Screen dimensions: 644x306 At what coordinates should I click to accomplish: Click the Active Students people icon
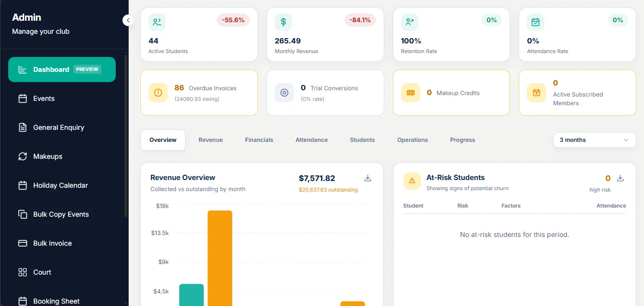[x=157, y=22]
